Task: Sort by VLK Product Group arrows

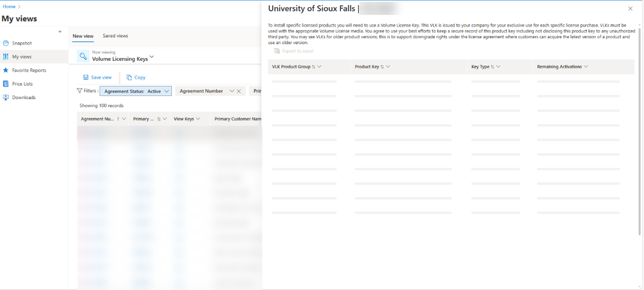Action: point(313,67)
